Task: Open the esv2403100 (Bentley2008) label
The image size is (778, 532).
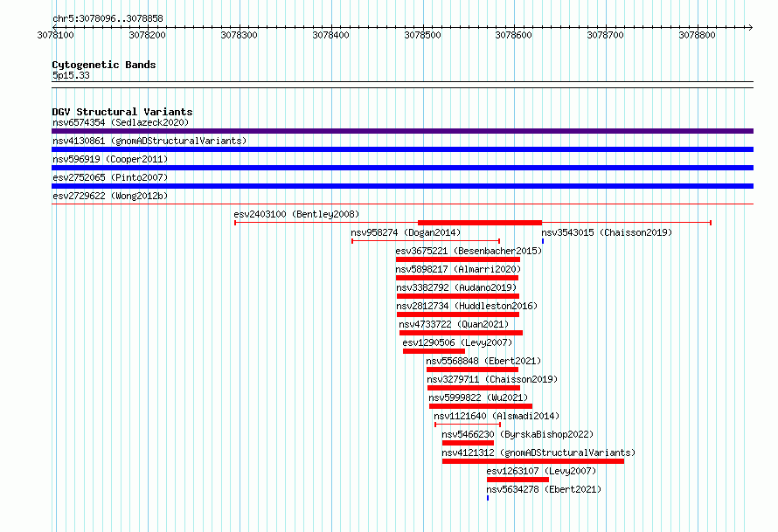Action: tap(296, 214)
